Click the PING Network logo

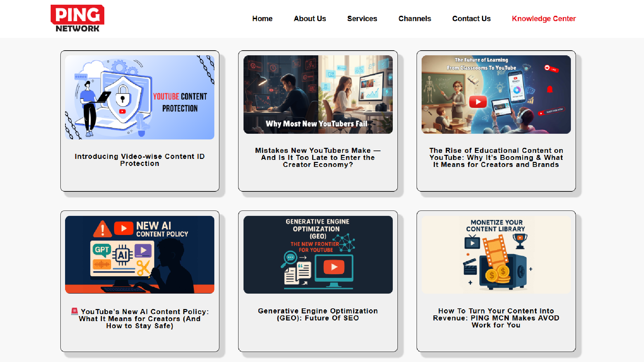[x=77, y=19]
